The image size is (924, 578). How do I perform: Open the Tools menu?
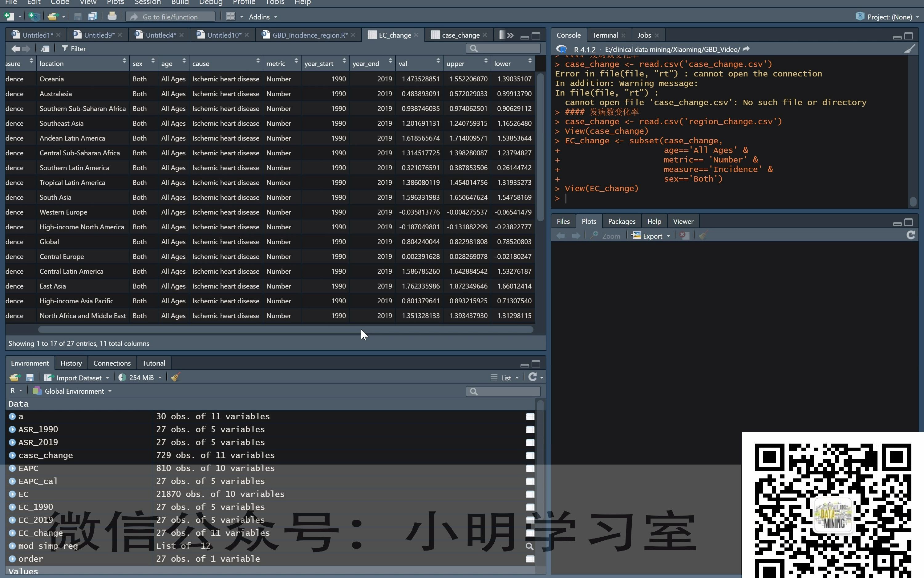(275, 2)
